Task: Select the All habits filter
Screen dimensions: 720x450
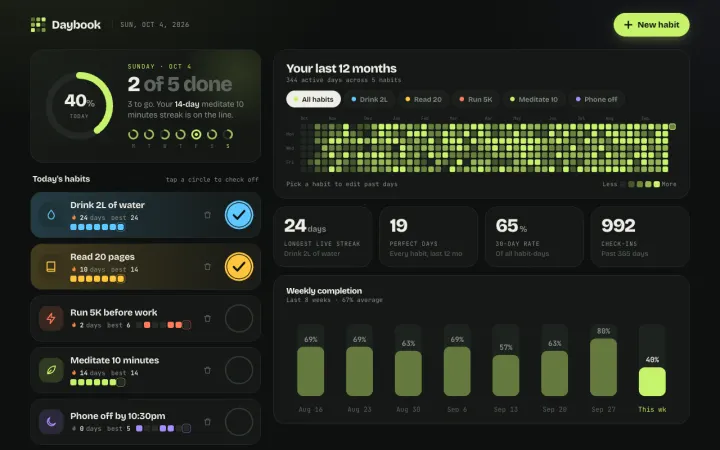Action: coord(313,99)
